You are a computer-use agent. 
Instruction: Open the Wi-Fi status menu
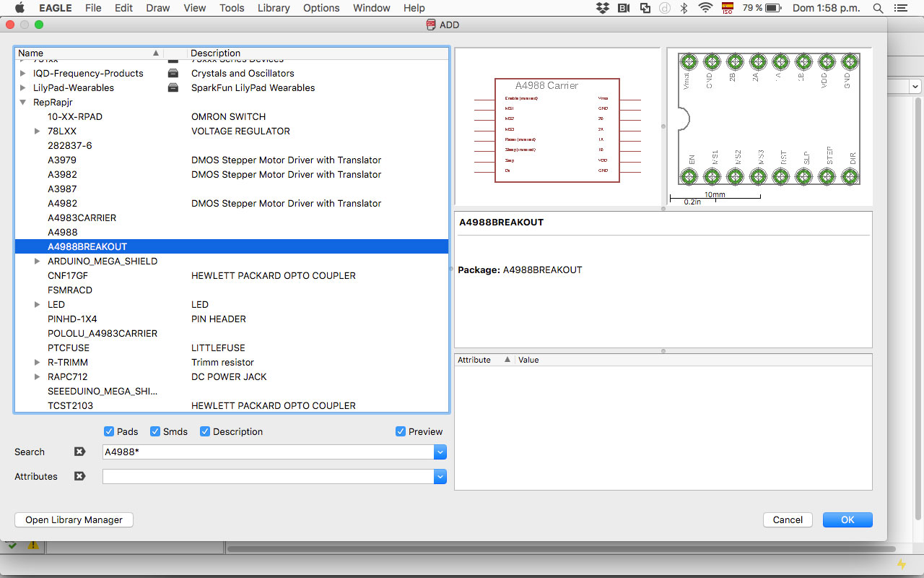(705, 8)
